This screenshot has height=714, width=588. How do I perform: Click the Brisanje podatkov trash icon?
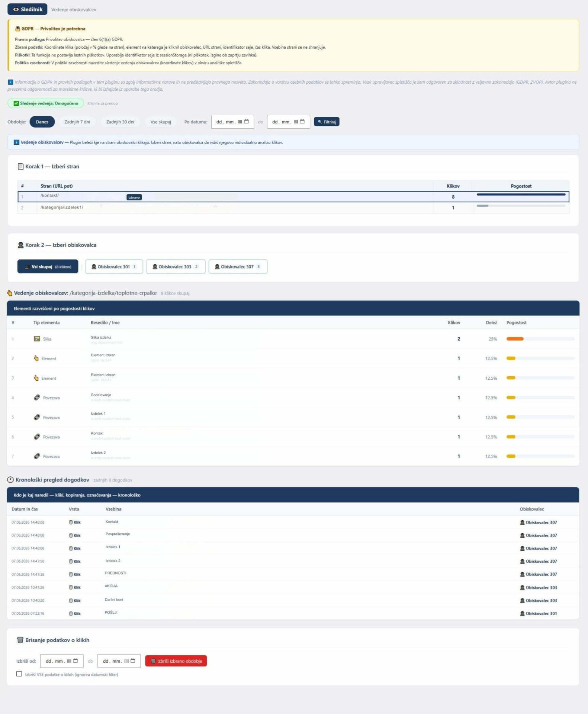click(x=20, y=640)
